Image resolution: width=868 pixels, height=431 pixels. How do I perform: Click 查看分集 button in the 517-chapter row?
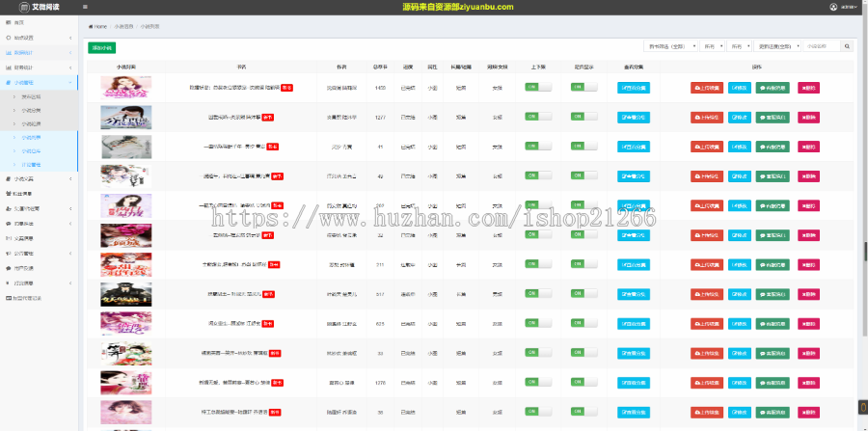(x=634, y=294)
